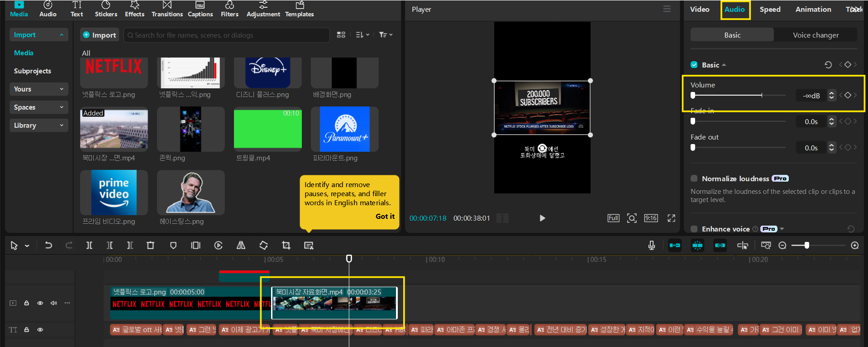Set player to Full quality
The height and width of the screenshot is (347, 868).
coord(613,218)
